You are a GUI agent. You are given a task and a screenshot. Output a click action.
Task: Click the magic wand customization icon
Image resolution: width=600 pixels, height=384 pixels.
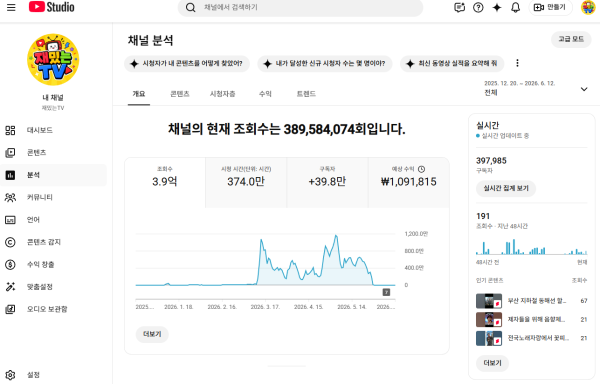(10, 287)
